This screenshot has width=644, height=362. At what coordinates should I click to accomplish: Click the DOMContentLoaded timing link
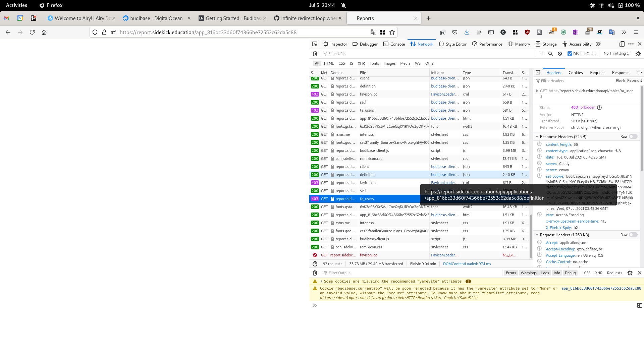pyautogui.click(x=467, y=264)
